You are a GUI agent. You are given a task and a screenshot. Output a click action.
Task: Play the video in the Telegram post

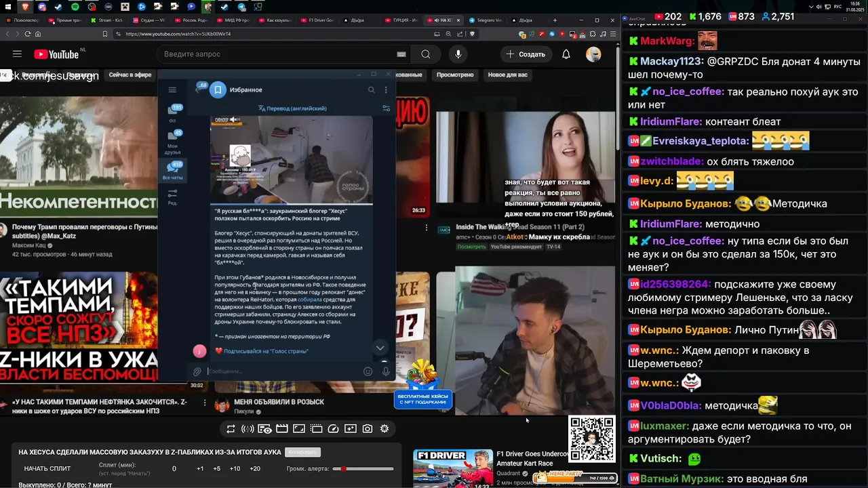coord(292,160)
